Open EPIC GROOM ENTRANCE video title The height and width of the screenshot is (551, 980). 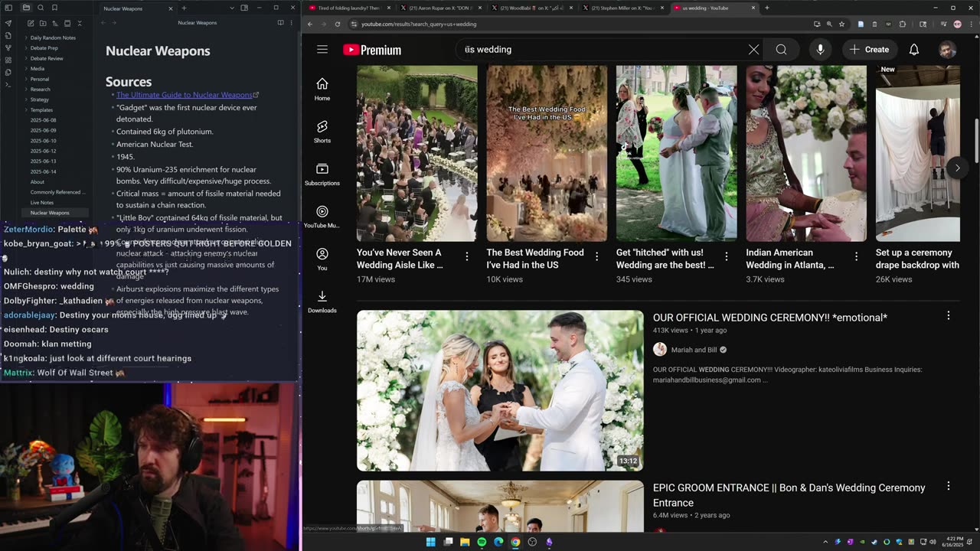(x=789, y=495)
